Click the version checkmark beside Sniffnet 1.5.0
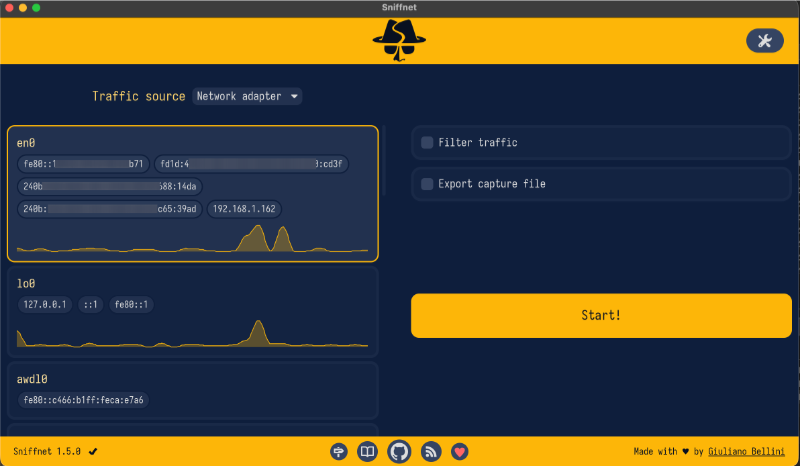 pyautogui.click(x=93, y=452)
